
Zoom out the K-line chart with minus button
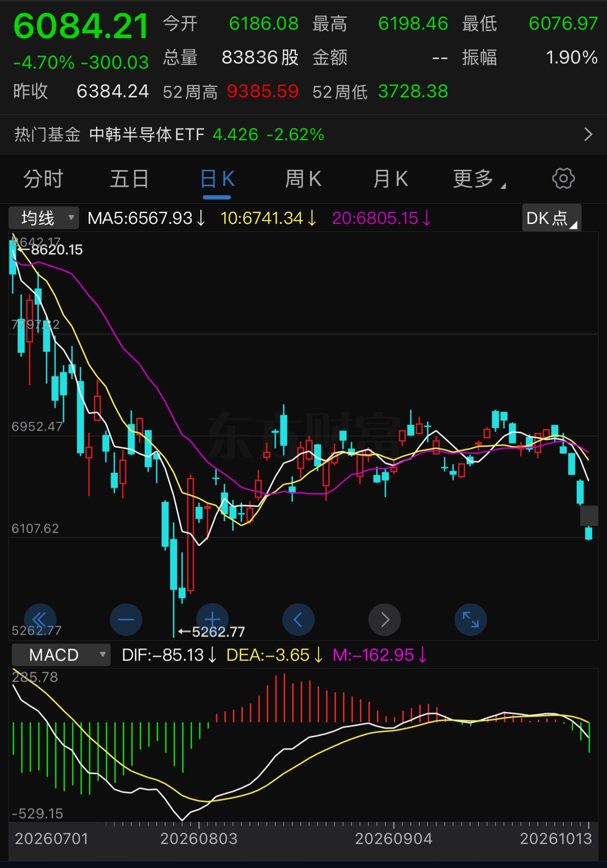point(126,619)
